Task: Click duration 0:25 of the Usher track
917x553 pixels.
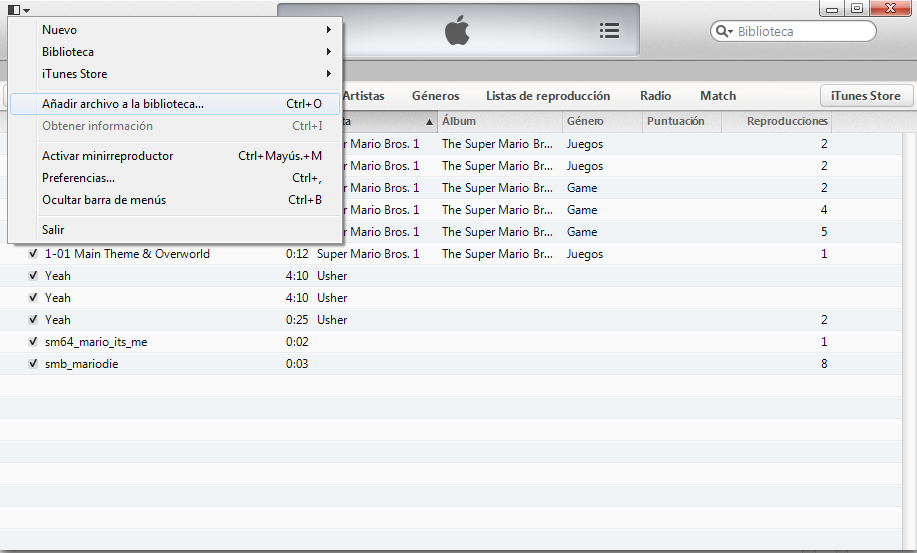Action: click(x=297, y=320)
